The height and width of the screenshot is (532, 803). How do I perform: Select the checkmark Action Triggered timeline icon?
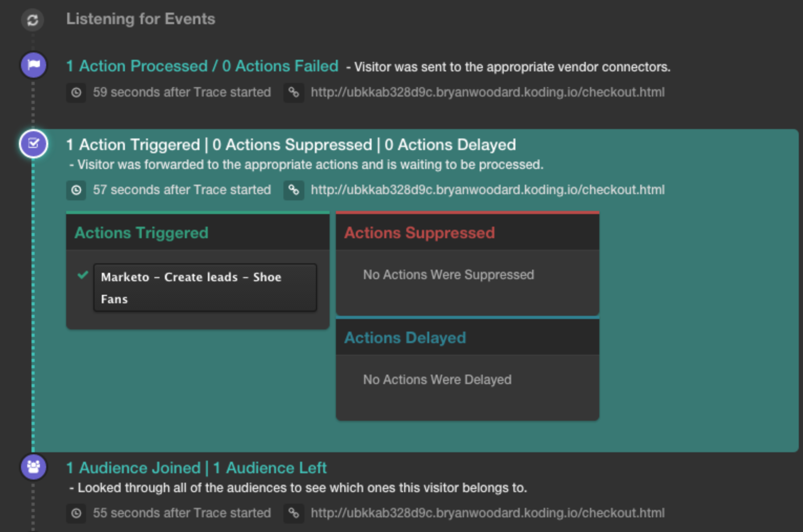[34, 144]
